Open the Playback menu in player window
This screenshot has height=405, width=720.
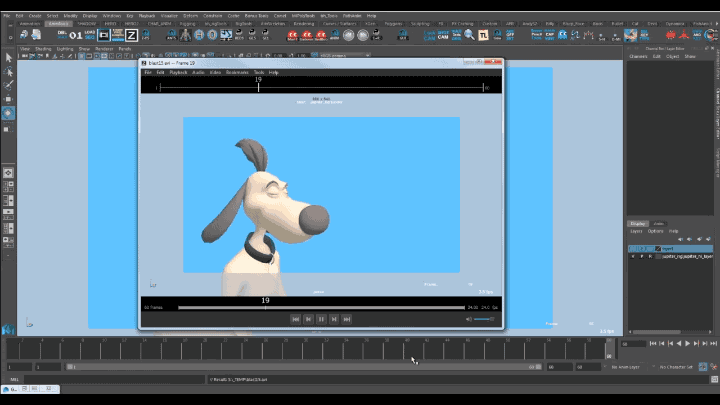click(x=178, y=72)
